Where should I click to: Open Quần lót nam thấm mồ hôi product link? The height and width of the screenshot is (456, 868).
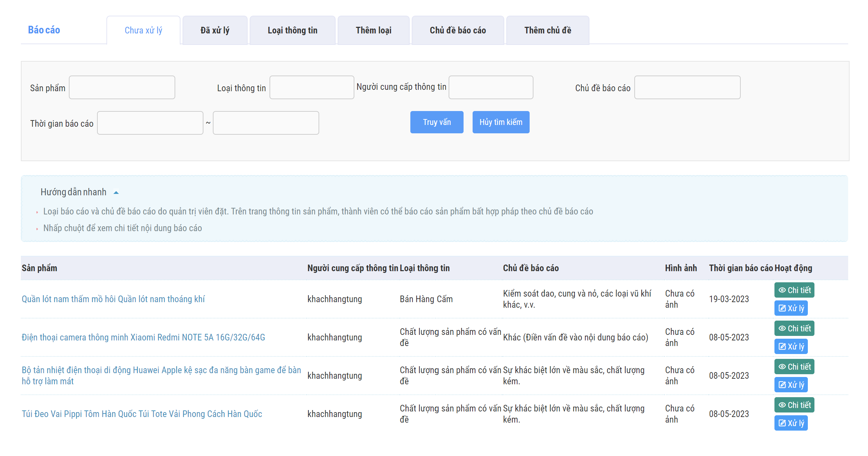coord(113,299)
